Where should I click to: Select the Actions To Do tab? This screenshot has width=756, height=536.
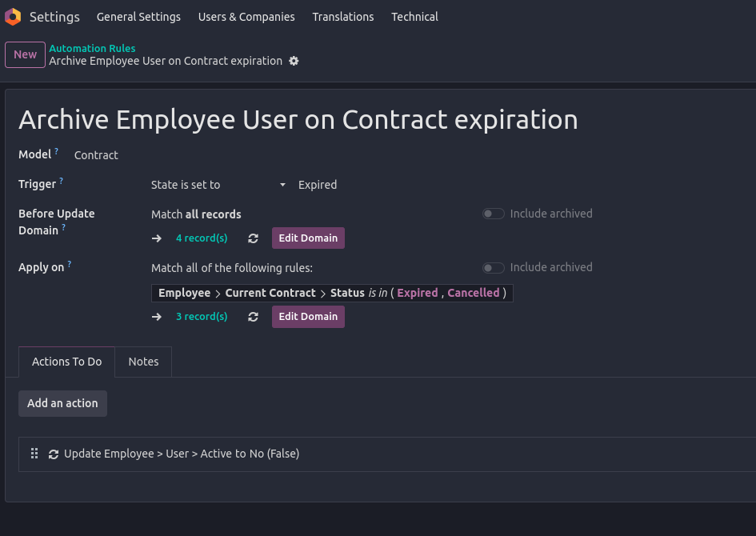[x=66, y=362]
